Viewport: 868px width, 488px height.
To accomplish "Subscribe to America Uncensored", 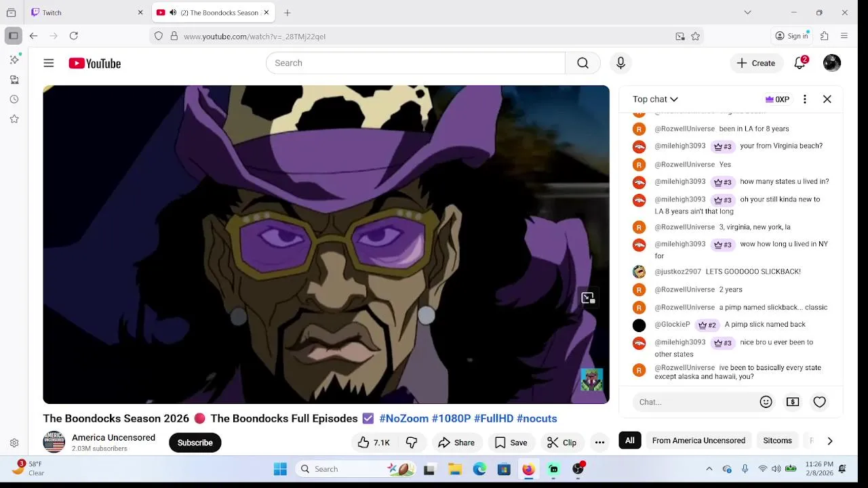I will (x=195, y=443).
